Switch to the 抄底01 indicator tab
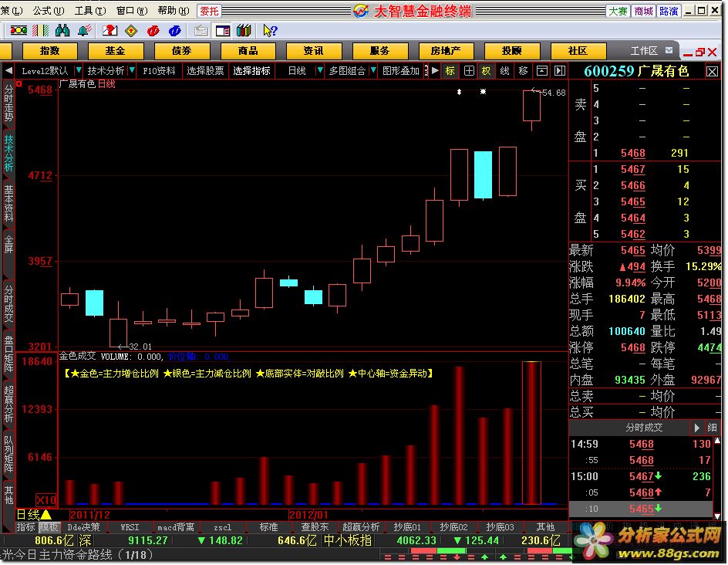Viewport: 728px width, 565px height. pyautogui.click(x=406, y=527)
